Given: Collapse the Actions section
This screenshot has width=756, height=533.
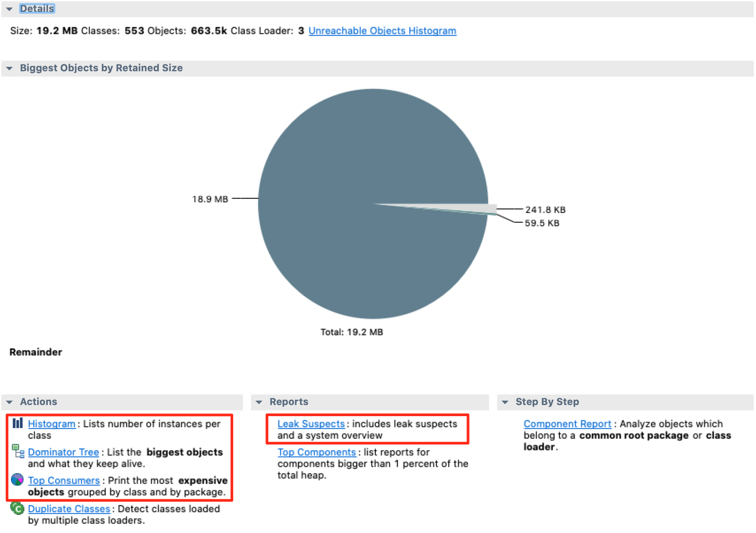Looking at the screenshot, I should pyautogui.click(x=9, y=402).
